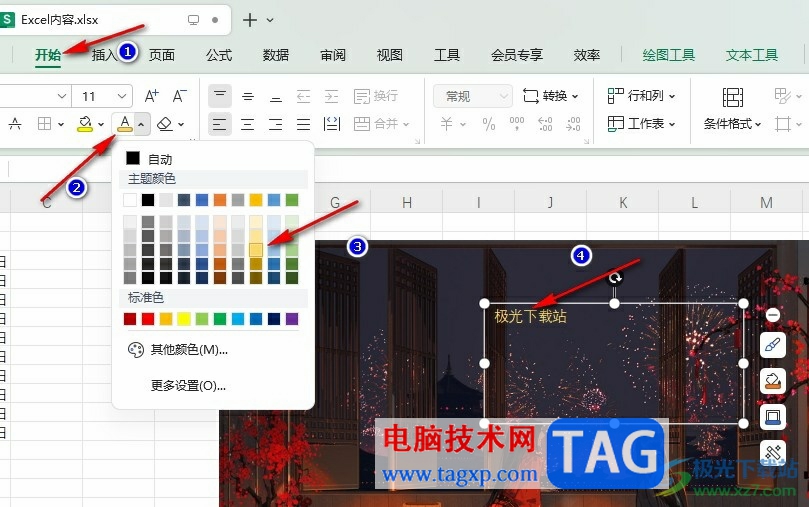This screenshot has height=507, width=809.
Task: Click the increase decimal places icon
Action: pos(545,124)
